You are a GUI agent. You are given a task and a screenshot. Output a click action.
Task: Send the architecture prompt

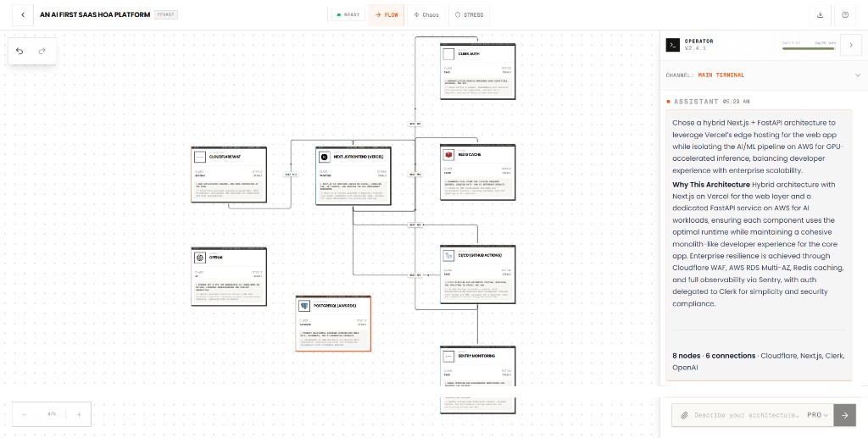(845, 415)
